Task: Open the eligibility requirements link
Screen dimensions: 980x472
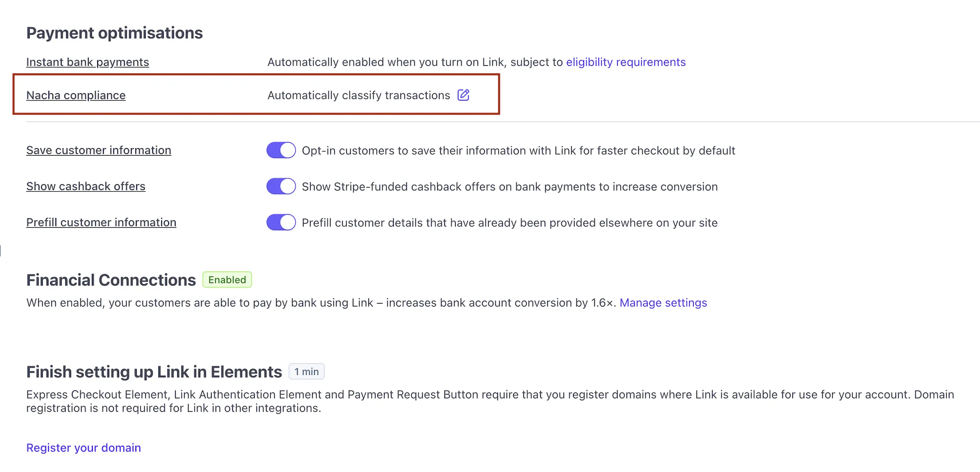Action: click(x=625, y=62)
